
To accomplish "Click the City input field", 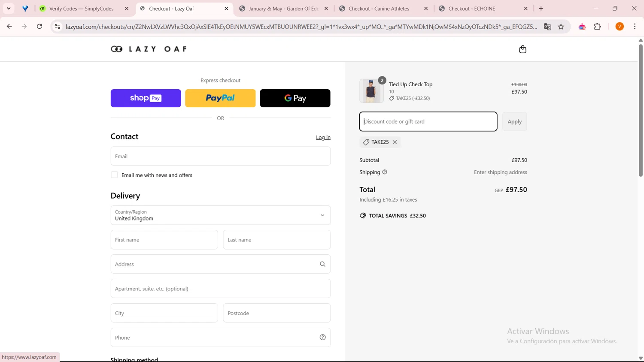I will coord(164,313).
